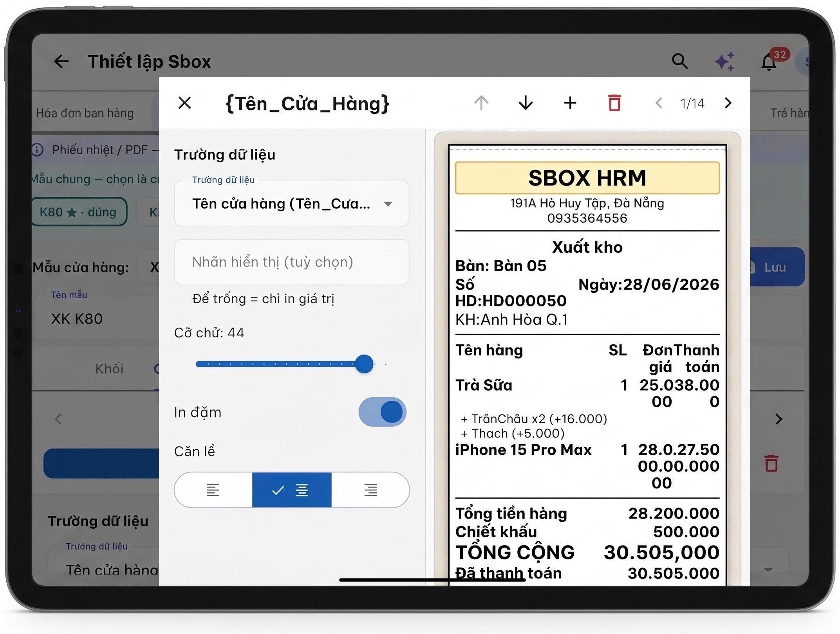Click 'Chiết khấu' line in preview
The height and width of the screenshot is (634, 840).
(587, 532)
